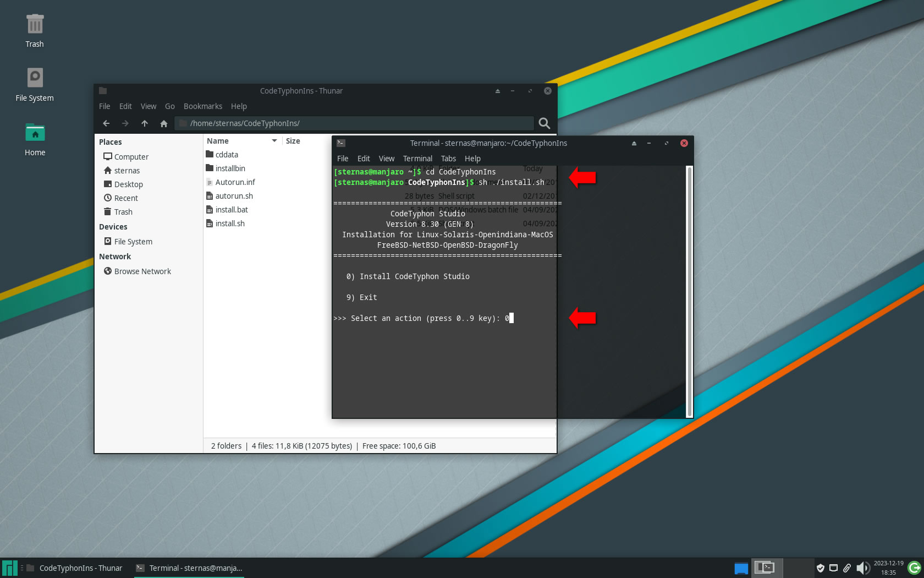Select the installbin folder

[x=226, y=168]
